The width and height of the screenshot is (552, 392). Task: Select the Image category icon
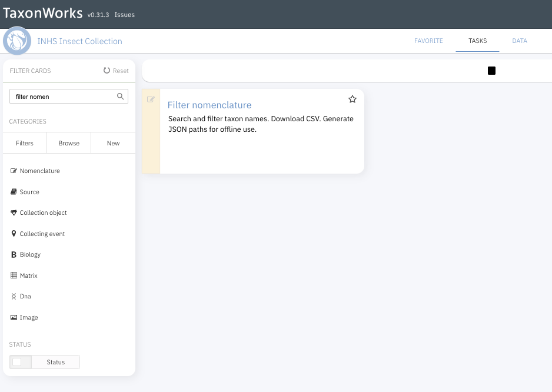point(14,317)
